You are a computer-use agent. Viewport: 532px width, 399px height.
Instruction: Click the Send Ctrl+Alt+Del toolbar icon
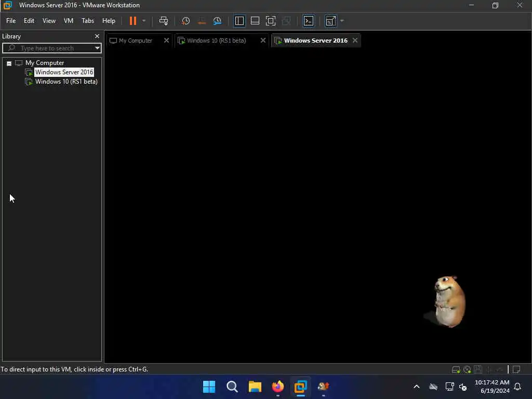[164, 21]
